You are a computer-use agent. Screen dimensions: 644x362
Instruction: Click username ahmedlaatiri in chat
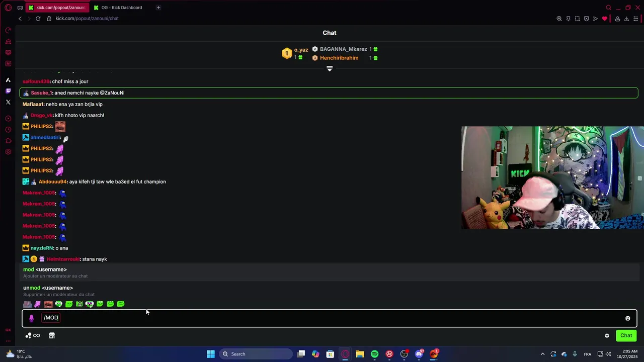pyautogui.click(x=45, y=138)
